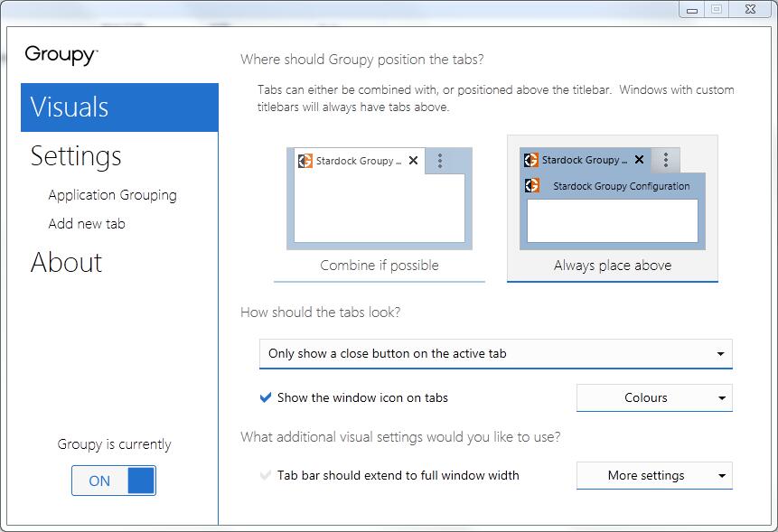778x532 pixels.
Task: Click the X on the Combine preview tab
Action: [413, 161]
